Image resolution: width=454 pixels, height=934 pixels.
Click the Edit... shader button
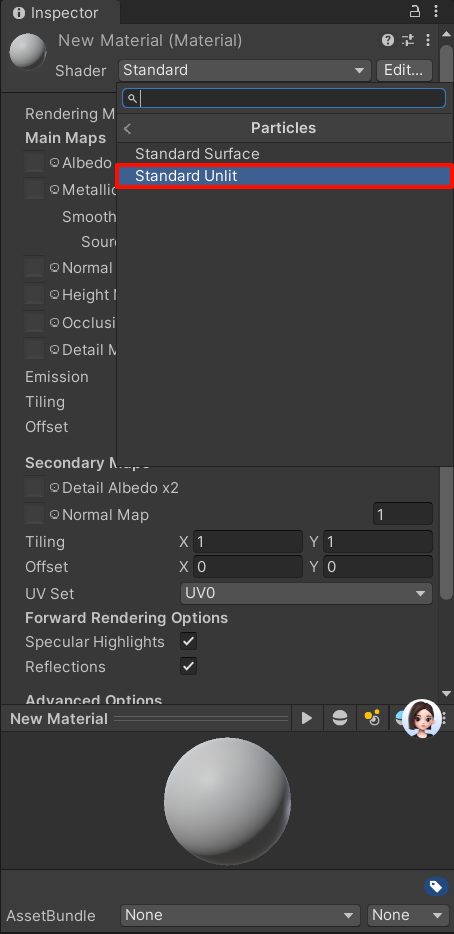tap(405, 70)
